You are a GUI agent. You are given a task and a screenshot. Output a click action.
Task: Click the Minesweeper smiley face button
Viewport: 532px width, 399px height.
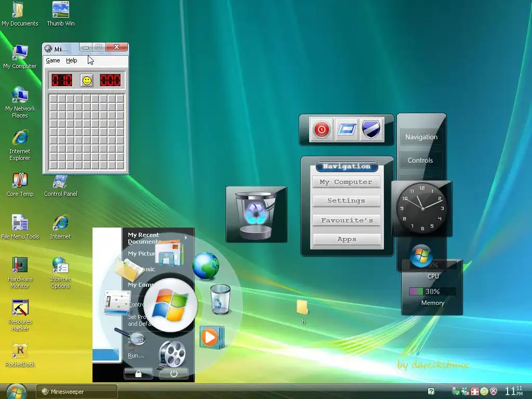pyautogui.click(x=87, y=81)
